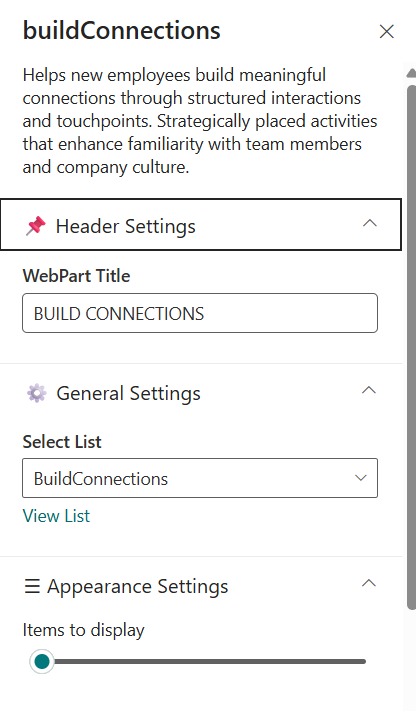Open the View List link

coord(56,516)
